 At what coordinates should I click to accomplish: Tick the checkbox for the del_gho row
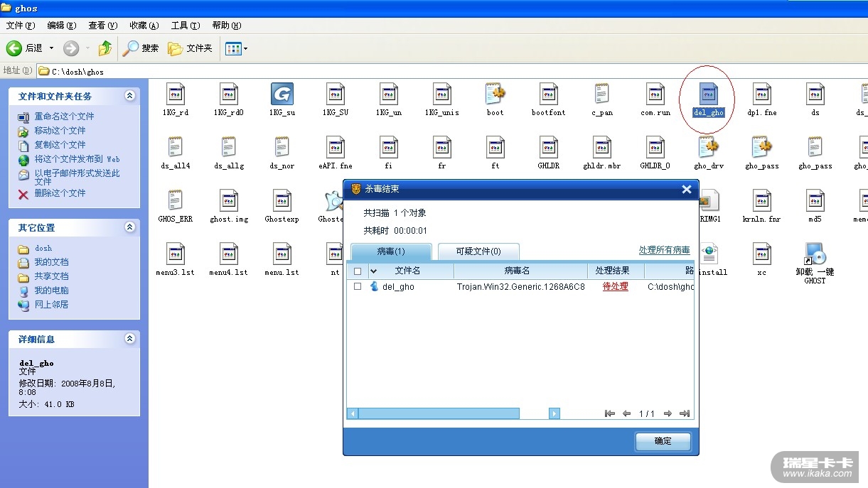[x=358, y=287]
